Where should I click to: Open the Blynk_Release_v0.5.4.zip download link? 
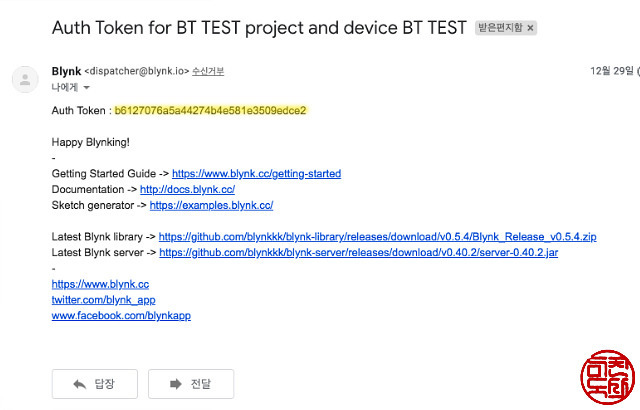pos(378,237)
